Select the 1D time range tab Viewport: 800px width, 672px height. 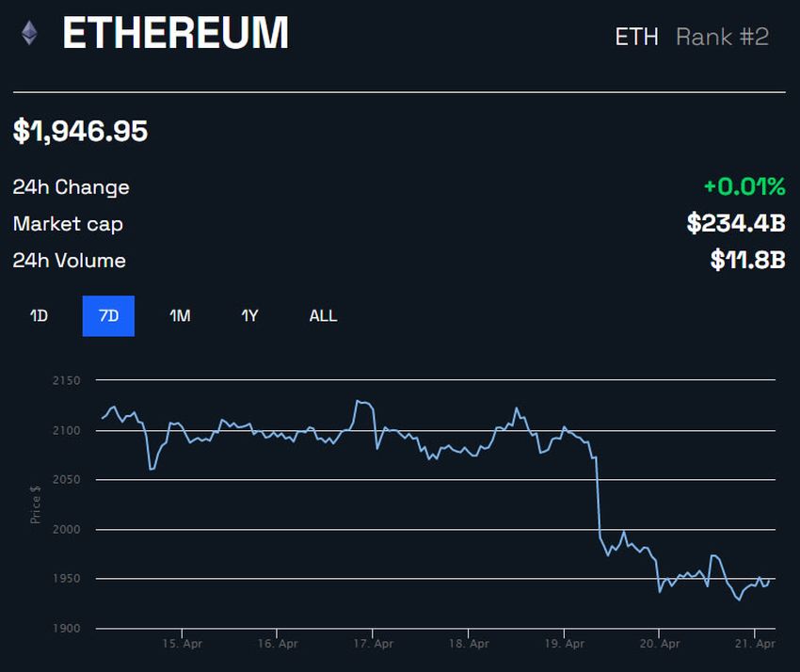(x=39, y=316)
